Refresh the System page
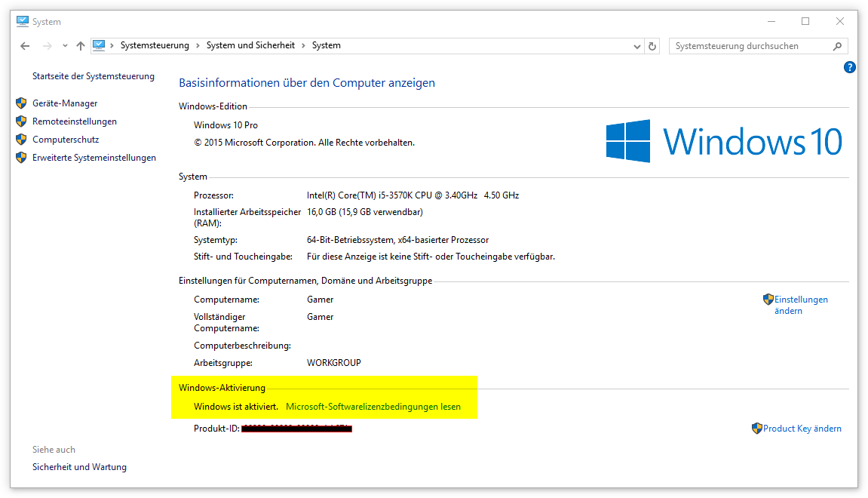 (x=652, y=47)
